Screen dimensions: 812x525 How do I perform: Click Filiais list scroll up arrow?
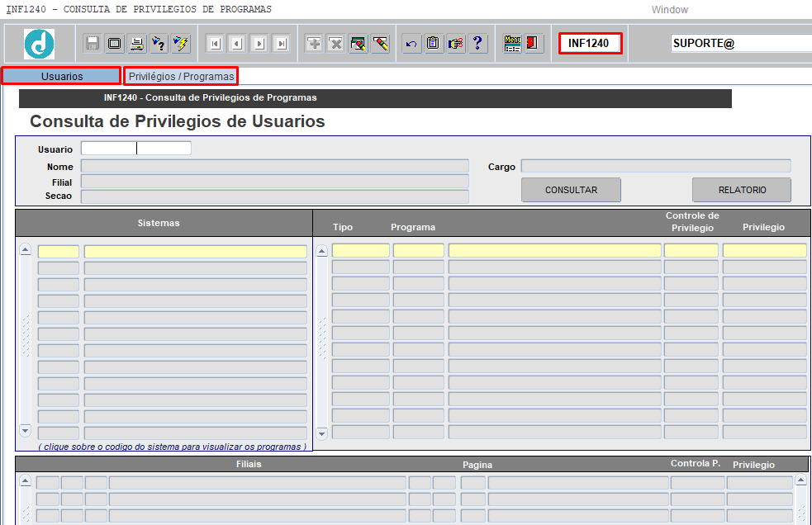point(25,481)
